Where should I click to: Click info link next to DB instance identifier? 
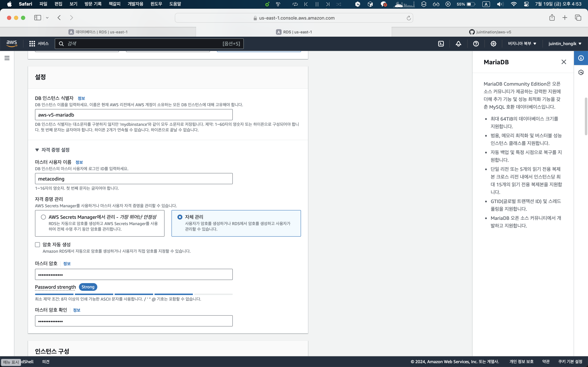pos(81,98)
